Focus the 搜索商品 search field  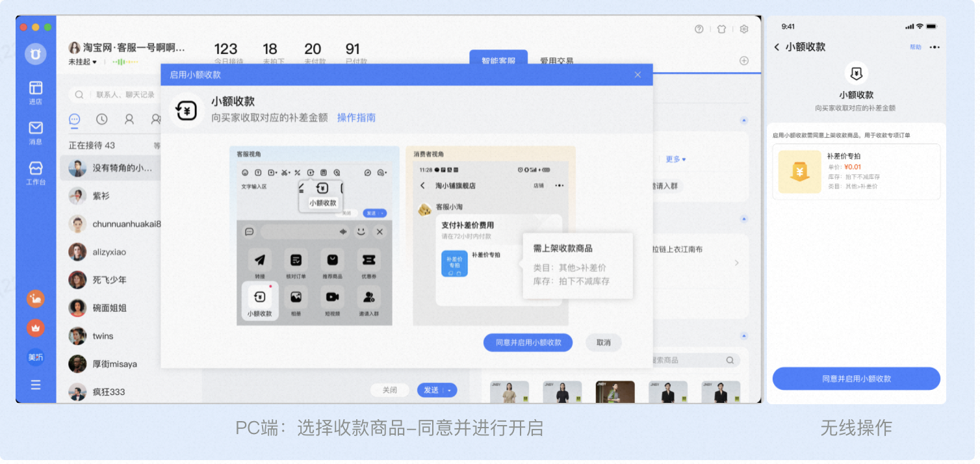(x=695, y=360)
